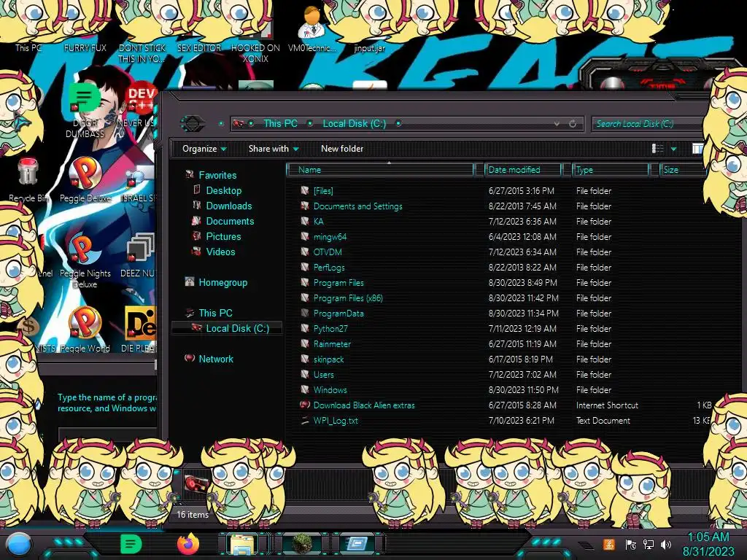Click the This PC breadcrumb
The height and width of the screenshot is (560, 747).
coord(280,124)
